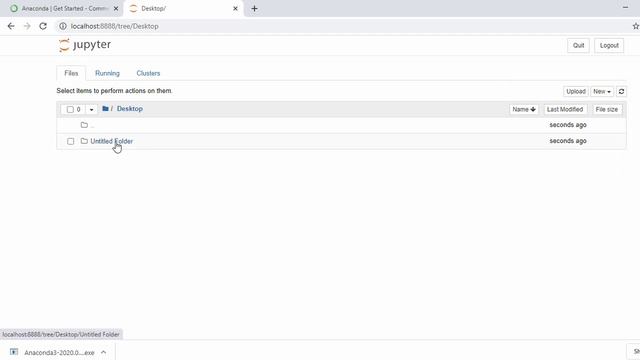
Task: Click the Anaconda3 installer download icon
Action: (x=14, y=352)
